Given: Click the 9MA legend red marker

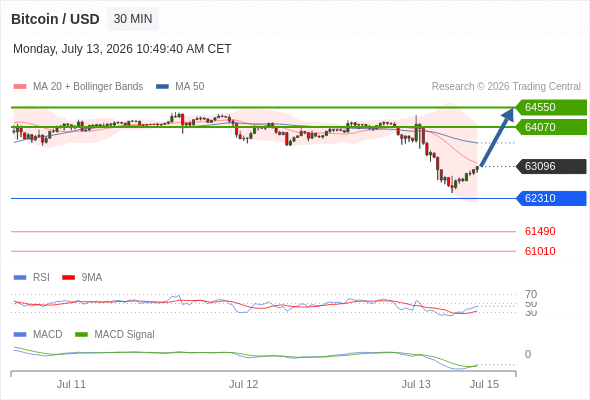Looking at the screenshot, I should [x=68, y=278].
